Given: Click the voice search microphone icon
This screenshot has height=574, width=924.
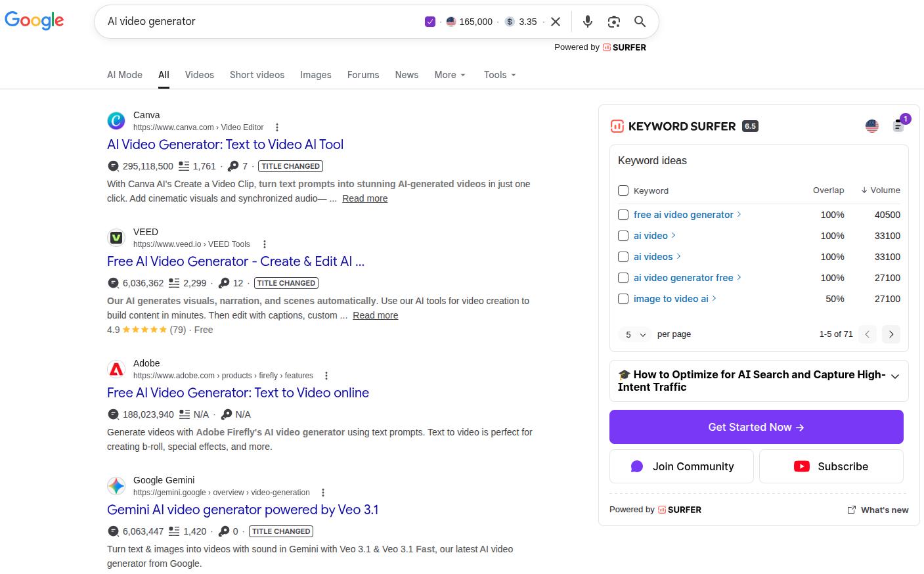Looking at the screenshot, I should point(588,22).
